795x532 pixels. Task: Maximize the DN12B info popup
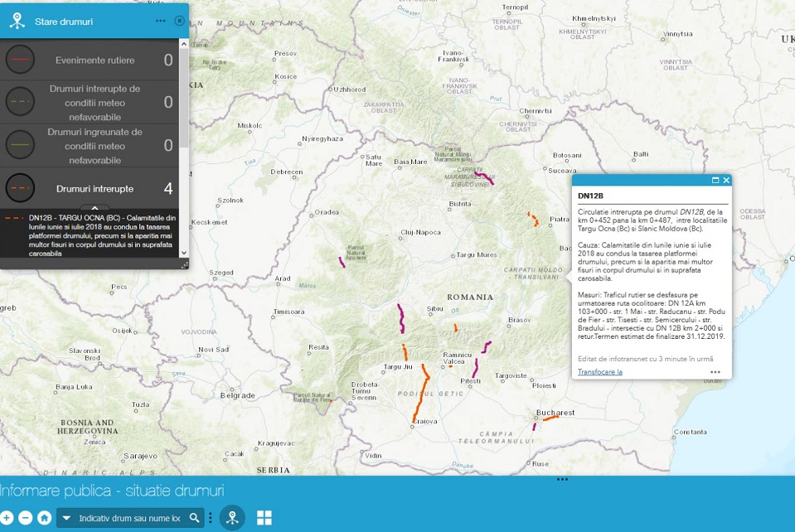(715, 180)
